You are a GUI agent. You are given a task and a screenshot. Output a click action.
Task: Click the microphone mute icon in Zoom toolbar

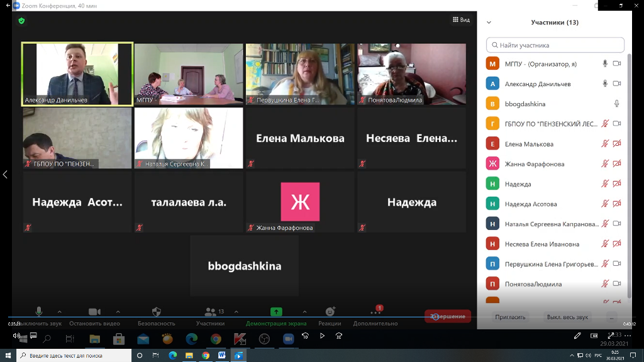(38, 312)
